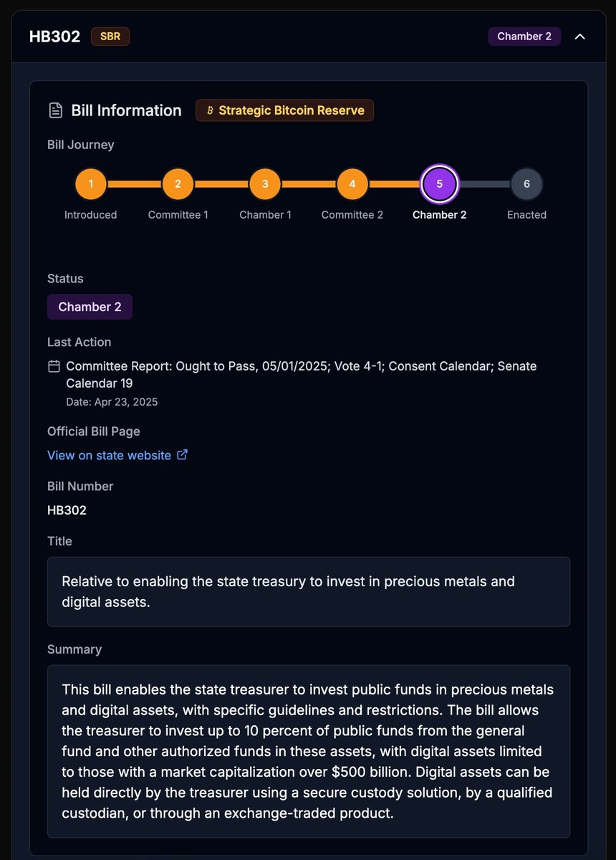Select step 5 Chamber 2 circle
This screenshot has width=616, height=860.
[439, 184]
